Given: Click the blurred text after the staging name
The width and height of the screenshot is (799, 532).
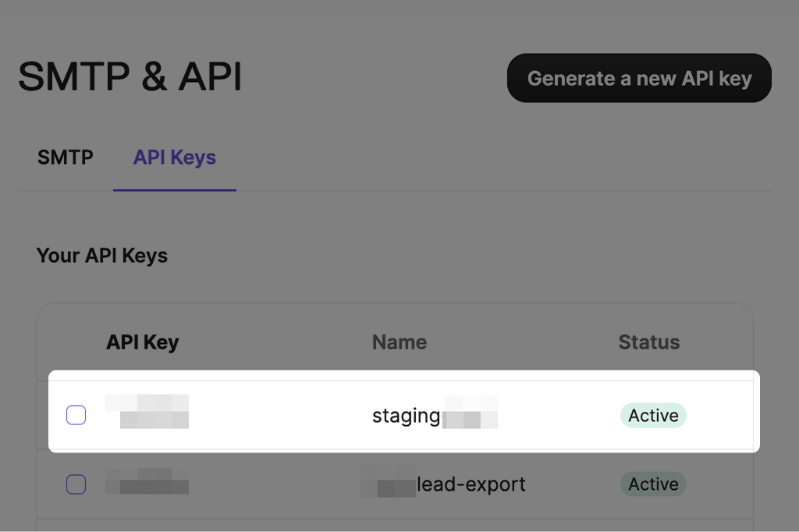Looking at the screenshot, I should click(x=470, y=413).
